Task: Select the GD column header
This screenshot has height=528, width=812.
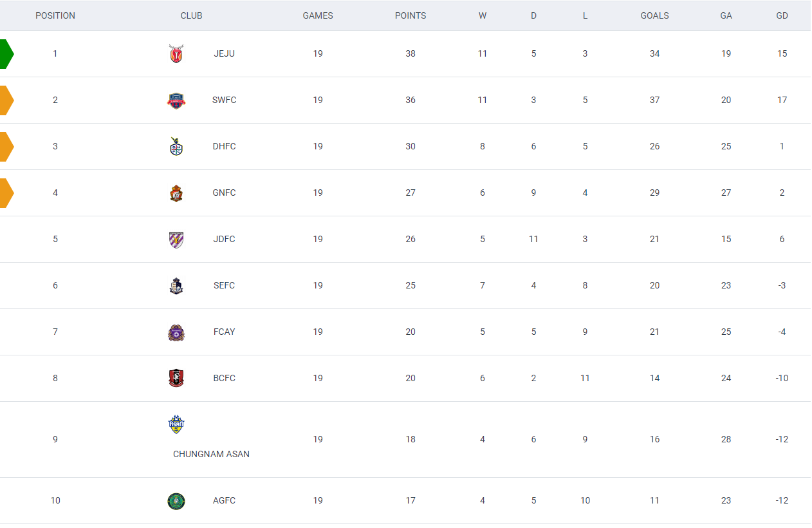Action: [x=782, y=15]
